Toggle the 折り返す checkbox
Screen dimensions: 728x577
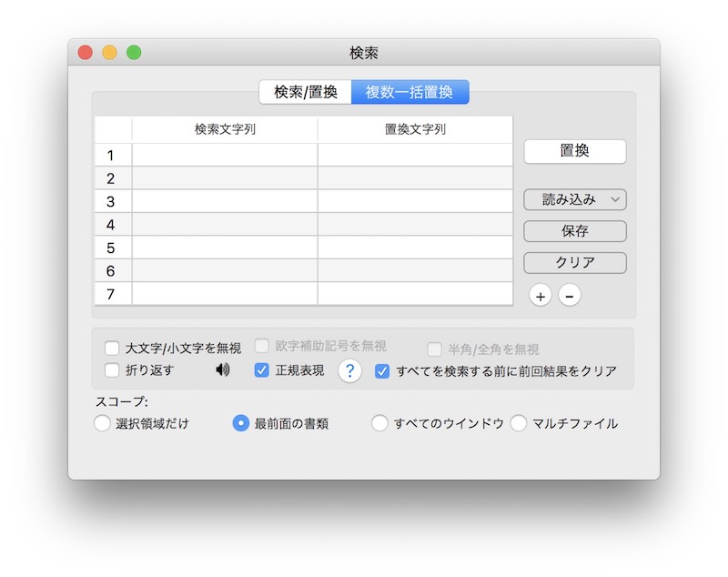[x=112, y=370]
